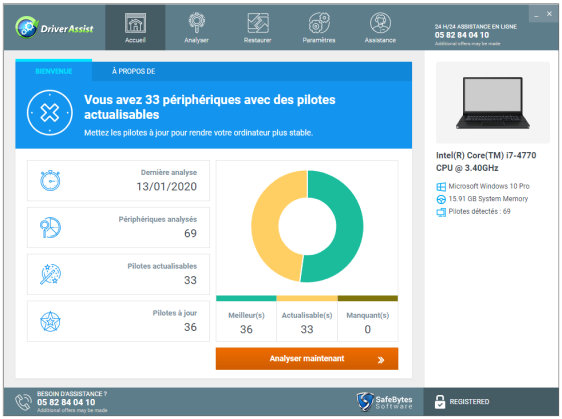Click the Windows logo icon
The width and height of the screenshot is (562, 419).
pyautogui.click(x=441, y=186)
